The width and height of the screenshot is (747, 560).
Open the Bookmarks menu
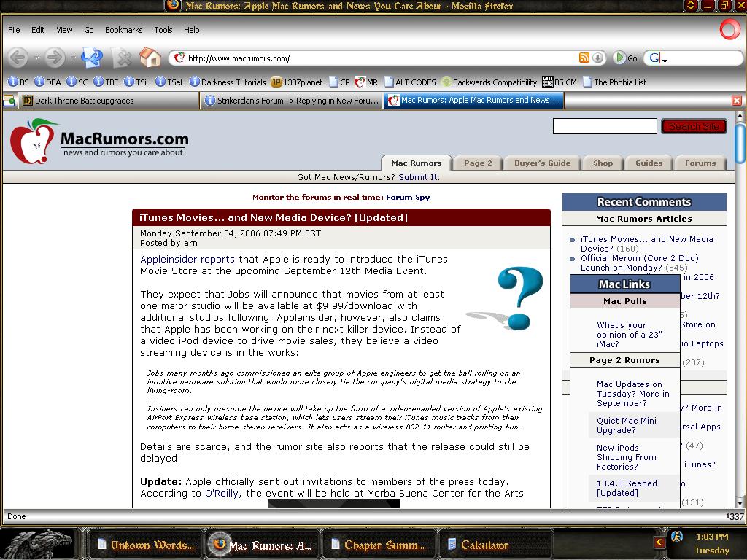(123, 30)
